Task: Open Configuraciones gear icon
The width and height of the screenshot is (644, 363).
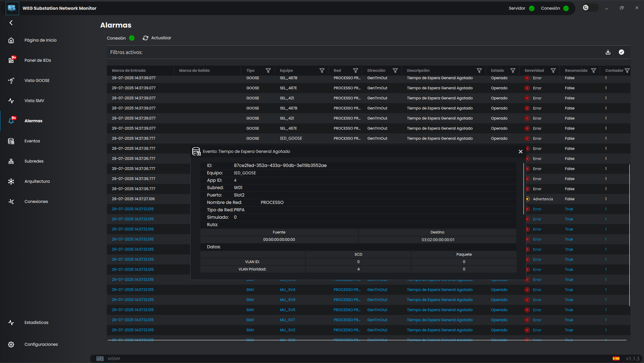Action: click(11, 345)
